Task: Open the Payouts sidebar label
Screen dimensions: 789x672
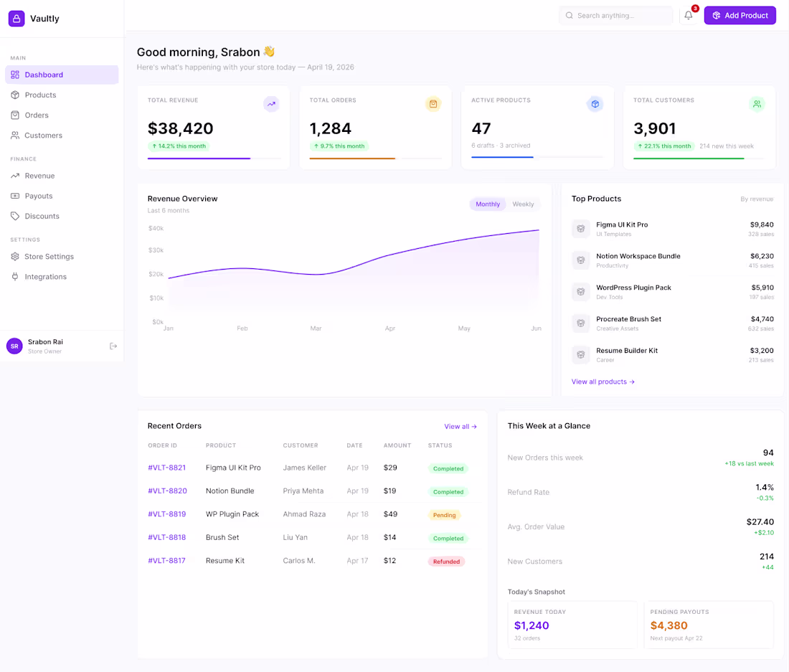Action: [39, 196]
